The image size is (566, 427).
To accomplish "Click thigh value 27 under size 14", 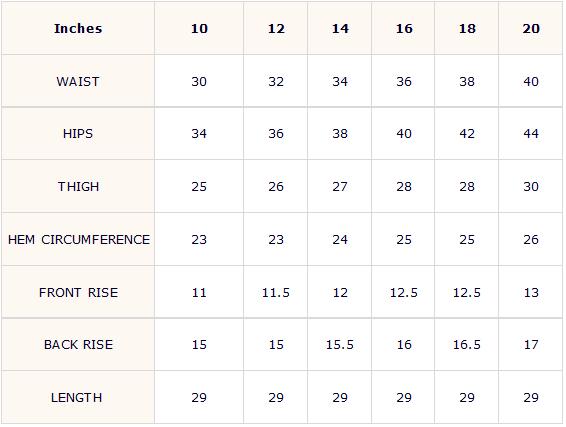I will tap(340, 187).
